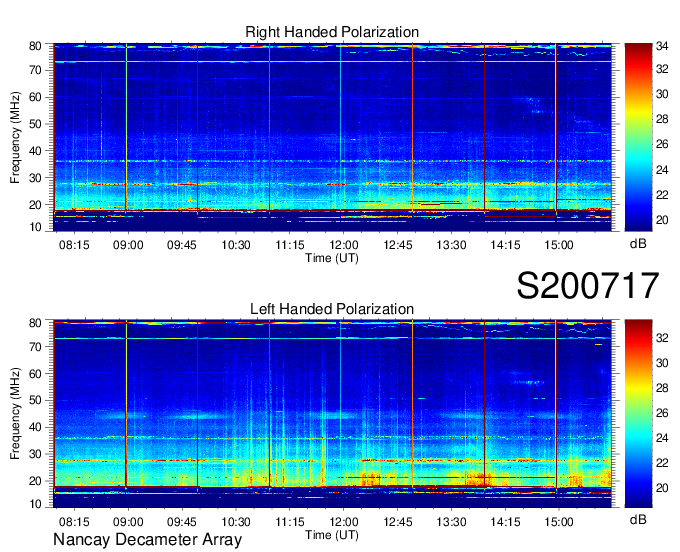Click the "12:00" tick under the Left Handed plot
Image resolution: width=680 pixels, height=552 pixels.
344,522
